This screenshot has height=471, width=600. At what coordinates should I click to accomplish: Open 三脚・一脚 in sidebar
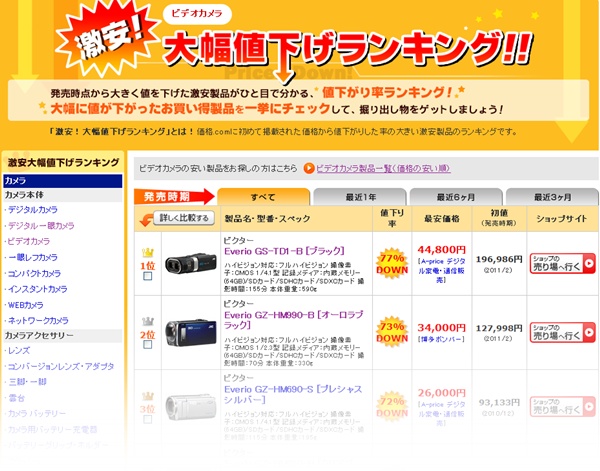click(27, 382)
